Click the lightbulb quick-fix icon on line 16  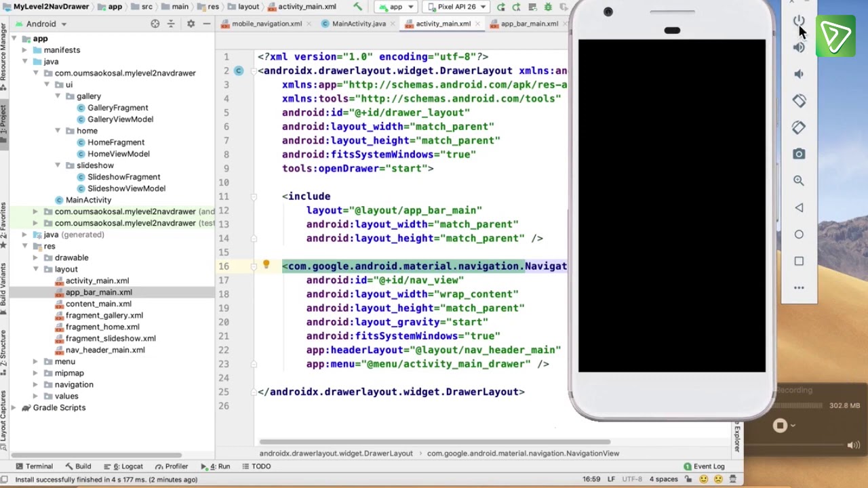(x=267, y=265)
